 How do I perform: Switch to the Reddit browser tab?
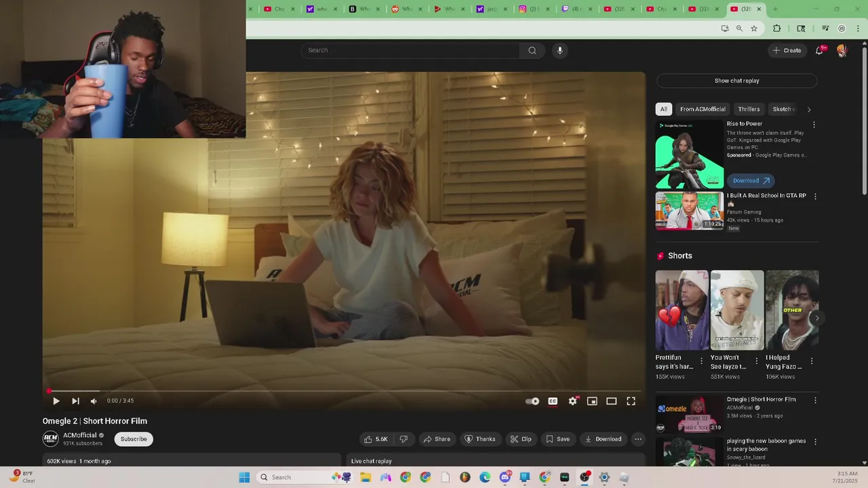pyautogui.click(x=405, y=9)
